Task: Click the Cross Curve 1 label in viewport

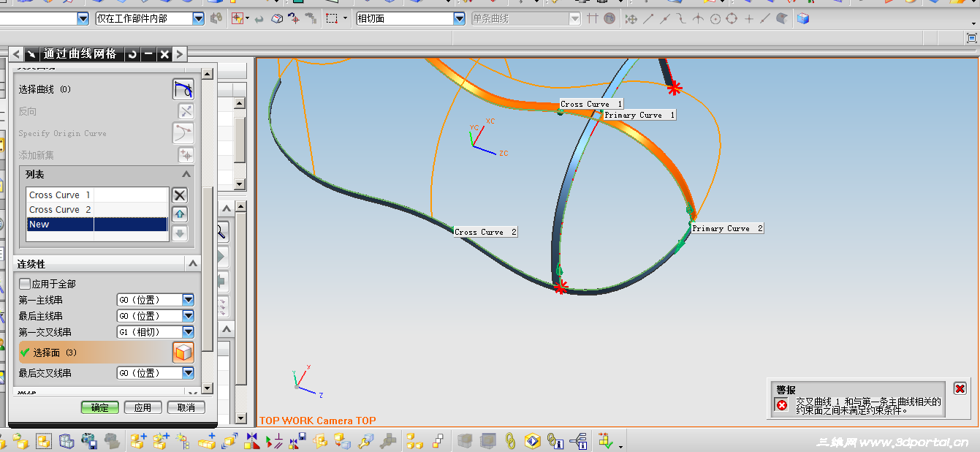Action: click(x=591, y=104)
